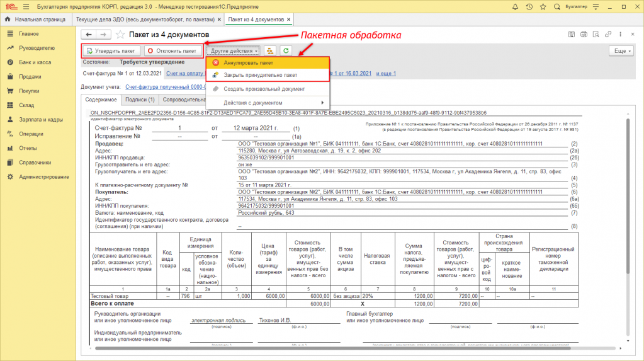The image size is (644, 361).
Task: Open favorites star icon in title bar
Action: [x=543, y=6]
